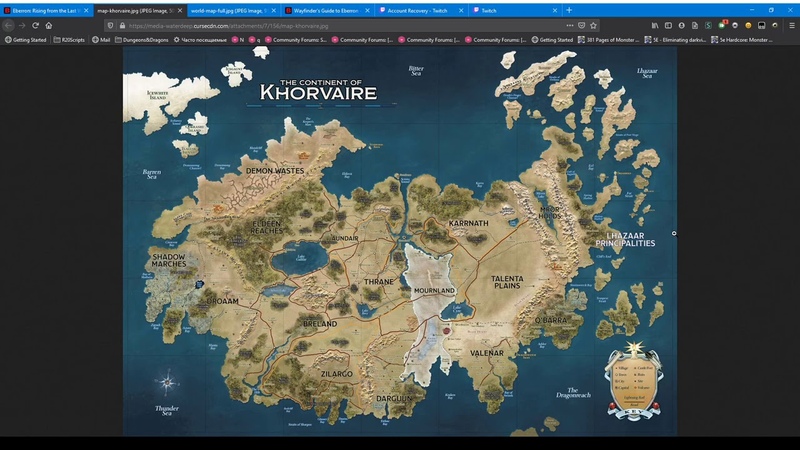
Task: Open the Mail bookmark
Action: [101, 39]
